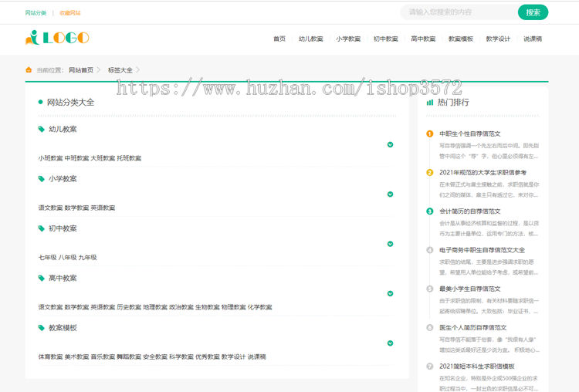Open article 会计简历的自荐信范文
This screenshot has width=579, height=392.
click(x=470, y=211)
